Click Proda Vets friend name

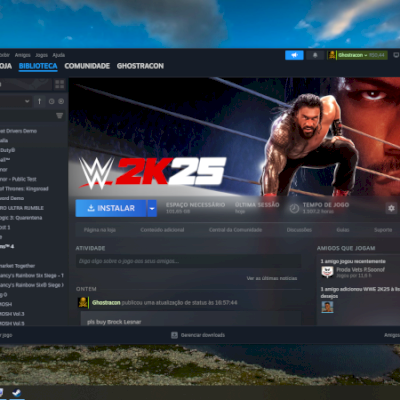tap(360, 269)
